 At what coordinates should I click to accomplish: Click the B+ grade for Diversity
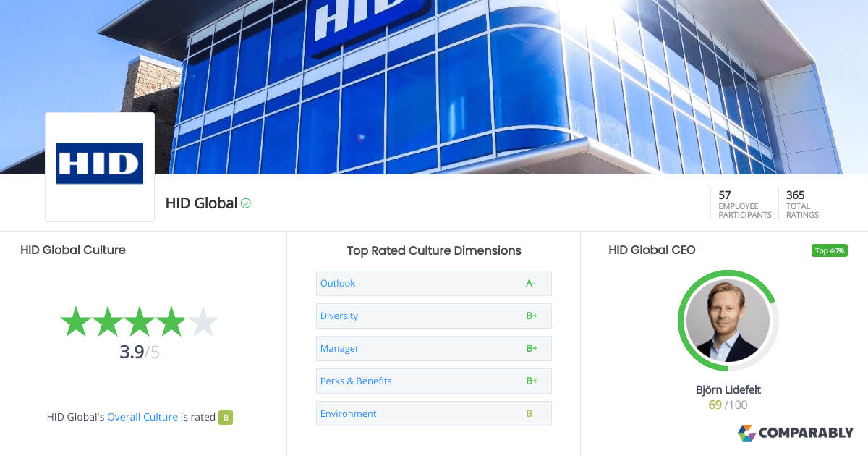coord(532,316)
